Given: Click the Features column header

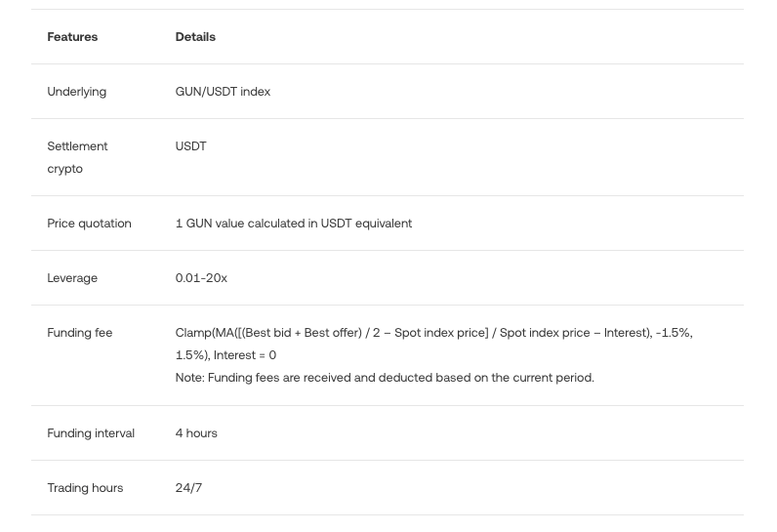Looking at the screenshot, I should (72, 37).
